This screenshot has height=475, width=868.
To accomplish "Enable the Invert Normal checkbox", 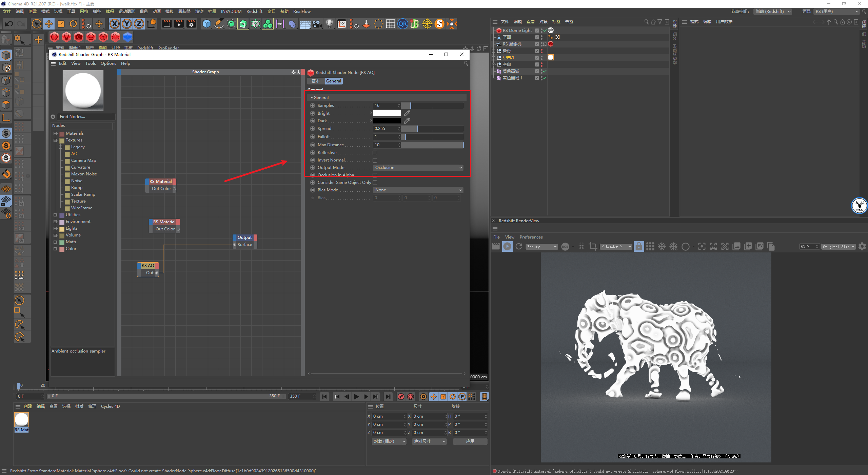I will click(375, 160).
